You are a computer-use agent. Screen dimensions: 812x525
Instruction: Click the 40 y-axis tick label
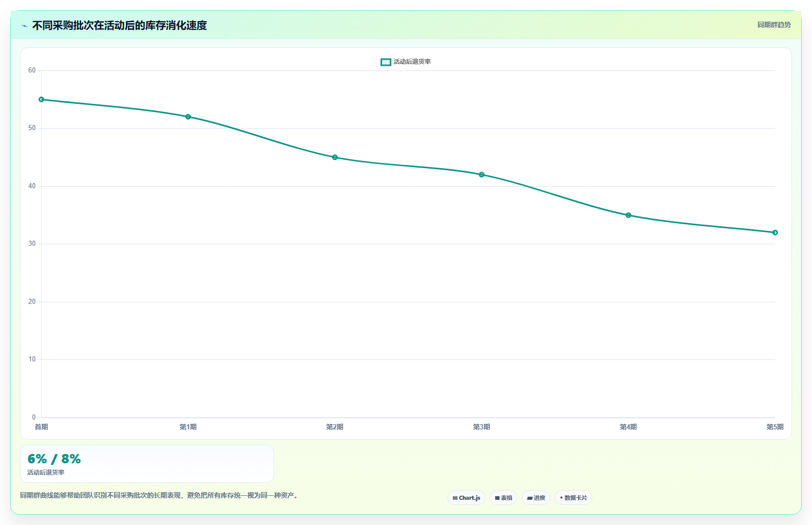(32, 186)
